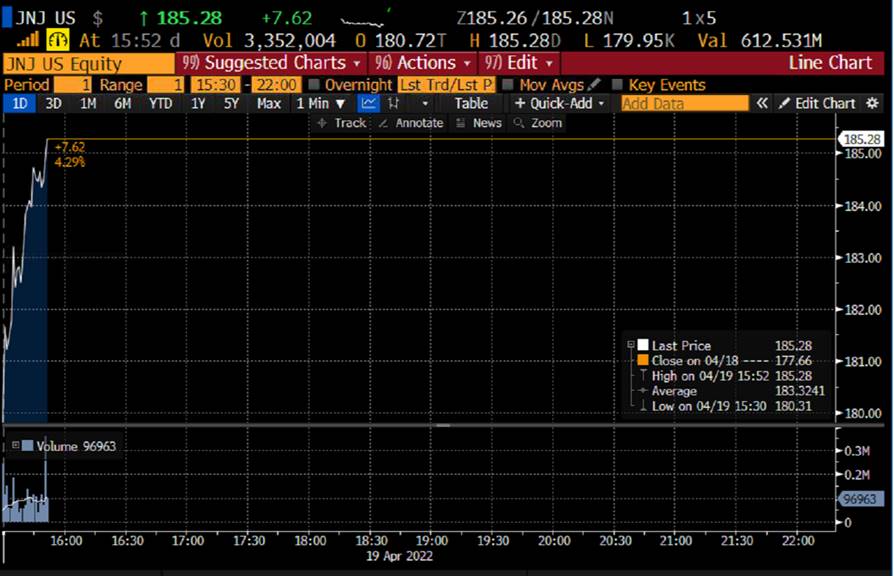Show News on the chart
Viewport: 894px width, 576px height.
click(x=479, y=123)
